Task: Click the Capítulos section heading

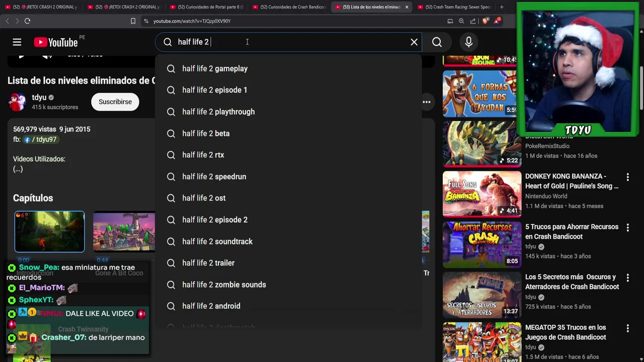Action: pyautogui.click(x=33, y=198)
